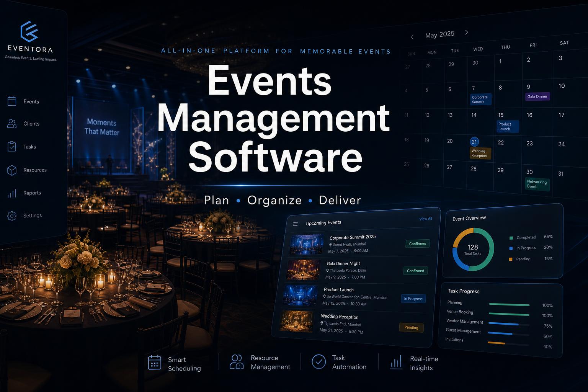This screenshot has height=392, width=588.
Task: Click Confirmed badge for Corporate Summit 2025
Action: (418, 243)
